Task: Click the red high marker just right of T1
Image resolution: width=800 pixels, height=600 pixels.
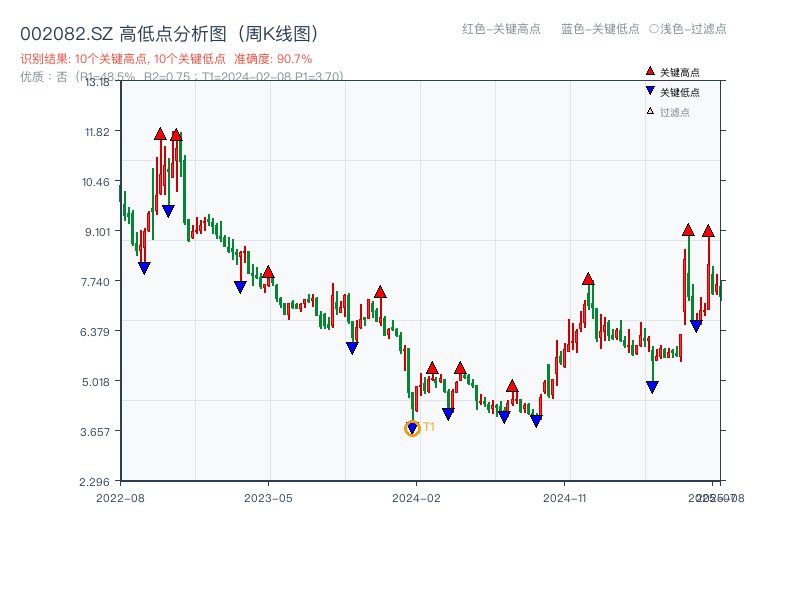Action: (432, 368)
